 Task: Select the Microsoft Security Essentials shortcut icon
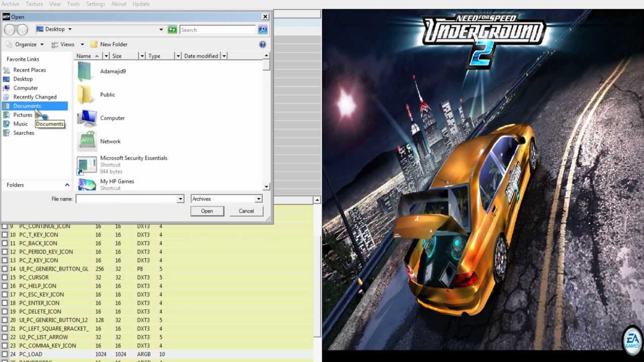(87, 165)
